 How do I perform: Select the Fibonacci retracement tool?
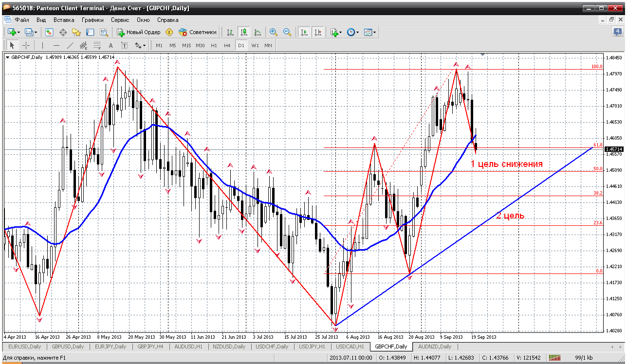coord(97,45)
